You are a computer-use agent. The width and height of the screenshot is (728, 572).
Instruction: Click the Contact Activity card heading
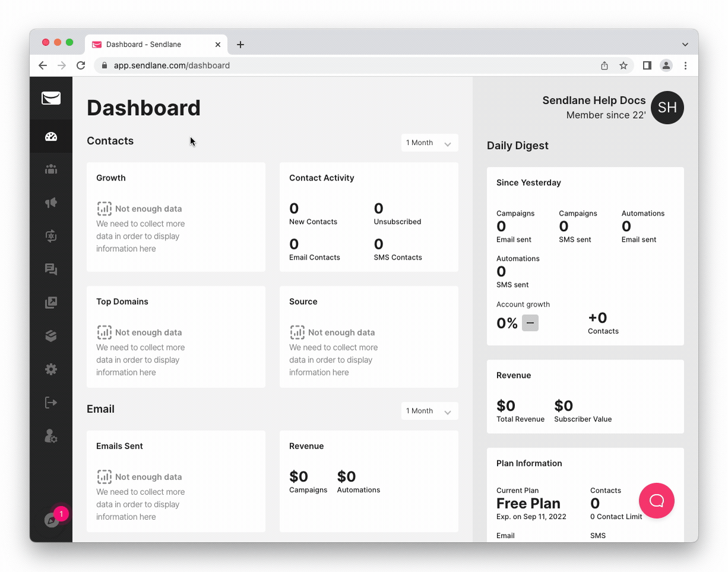pyautogui.click(x=322, y=178)
